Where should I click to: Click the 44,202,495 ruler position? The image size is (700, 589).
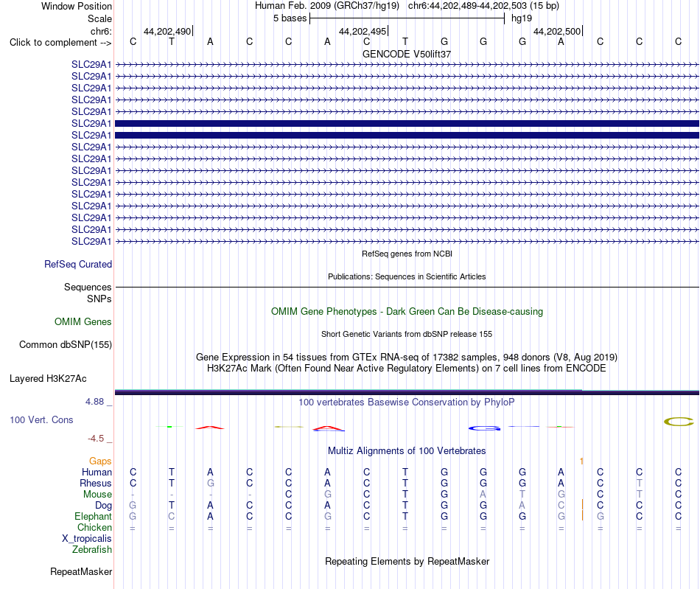(363, 31)
